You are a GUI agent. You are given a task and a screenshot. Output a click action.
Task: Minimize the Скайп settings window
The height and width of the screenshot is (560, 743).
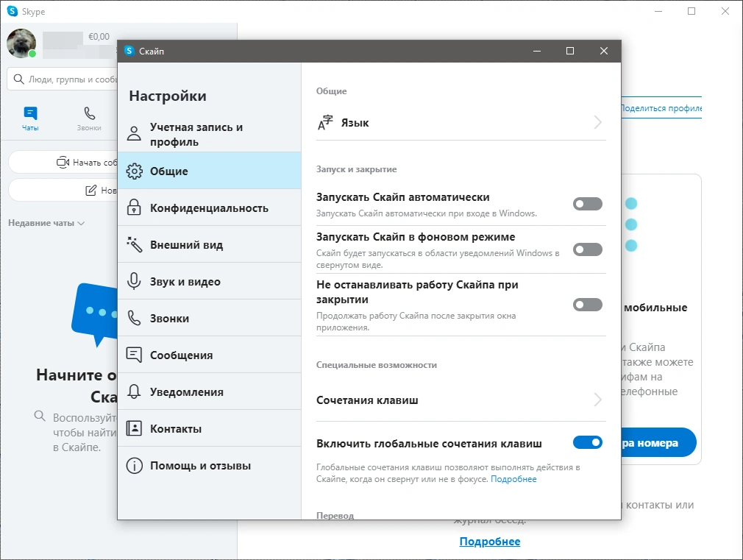pyautogui.click(x=537, y=51)
